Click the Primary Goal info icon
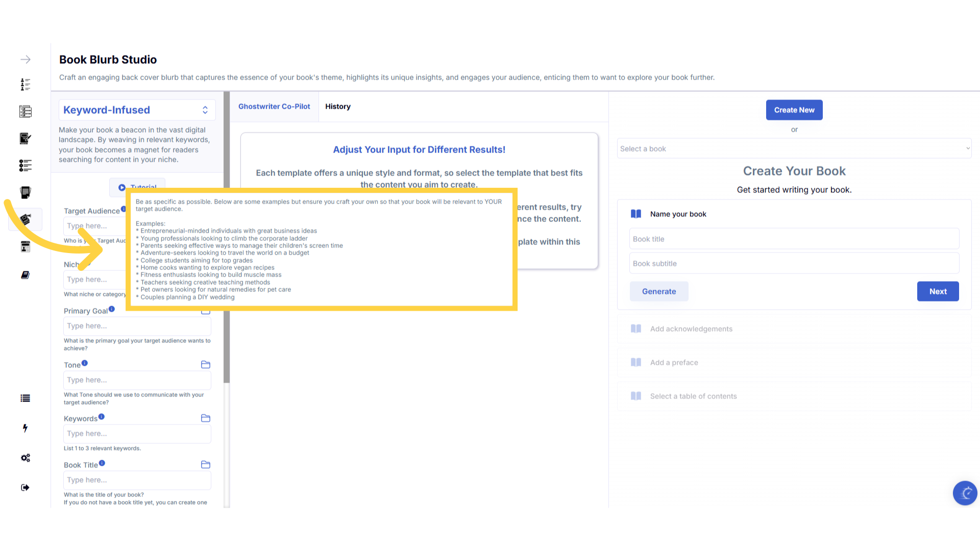Screen dimensions: 980x551 pos(112,309)
